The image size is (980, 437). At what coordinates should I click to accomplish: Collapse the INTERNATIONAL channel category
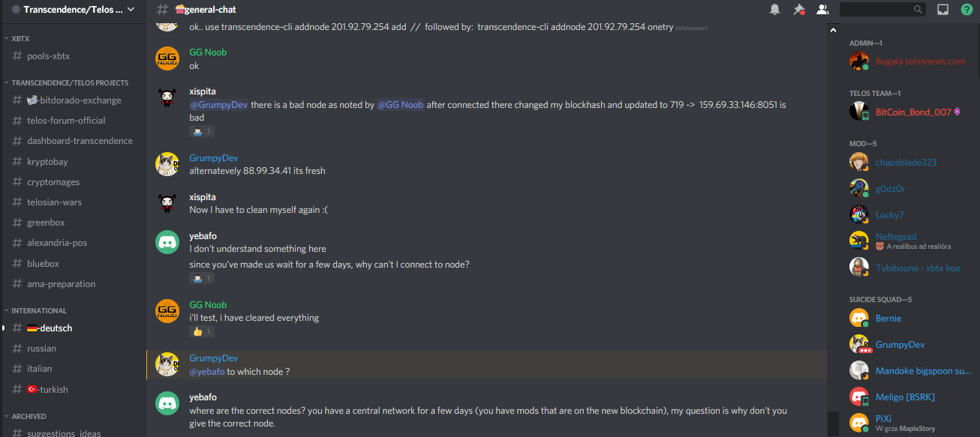coord(39,310)
